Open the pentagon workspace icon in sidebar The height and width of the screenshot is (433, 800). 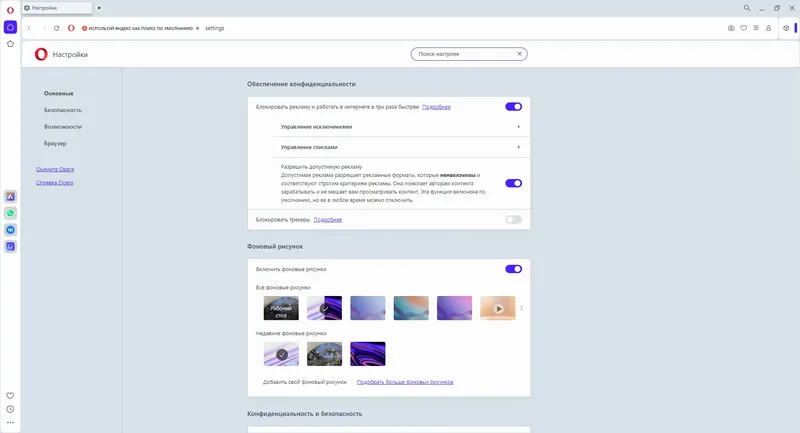coord(10,44)
